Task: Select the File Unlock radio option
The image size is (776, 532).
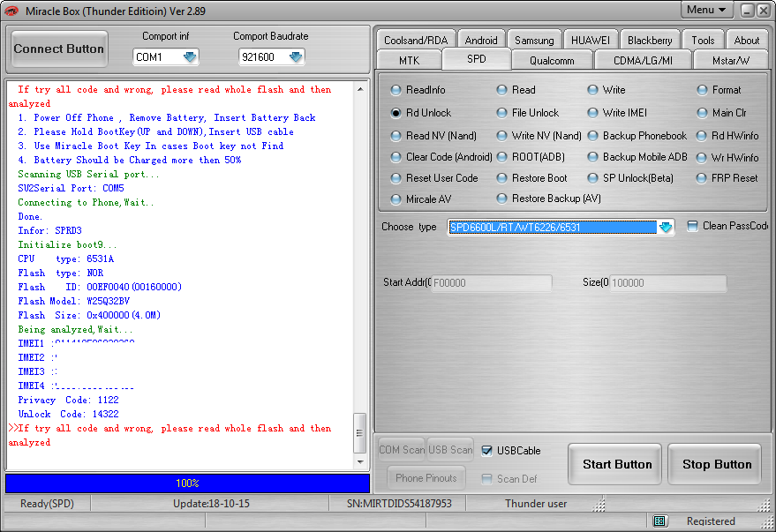Action: [528, 113]
